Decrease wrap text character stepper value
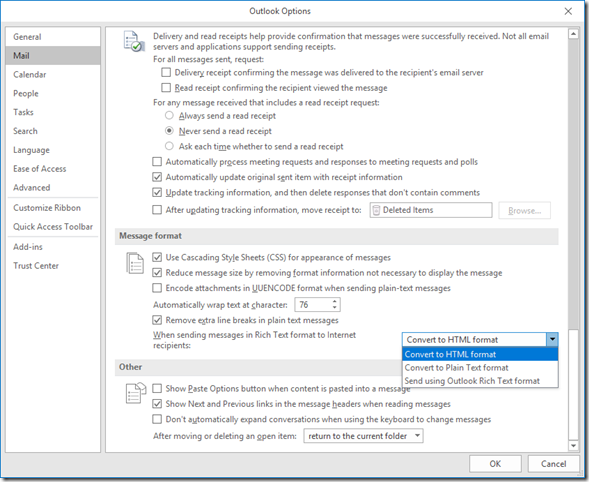The image size is (589, 482). pyautogui.click(x=334, y=307)
